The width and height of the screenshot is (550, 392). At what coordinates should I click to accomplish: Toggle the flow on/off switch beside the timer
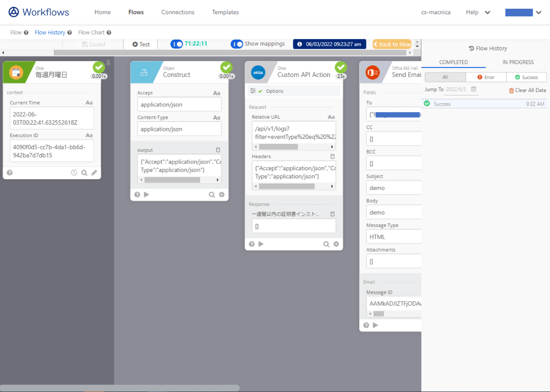(x=177, y=44)
